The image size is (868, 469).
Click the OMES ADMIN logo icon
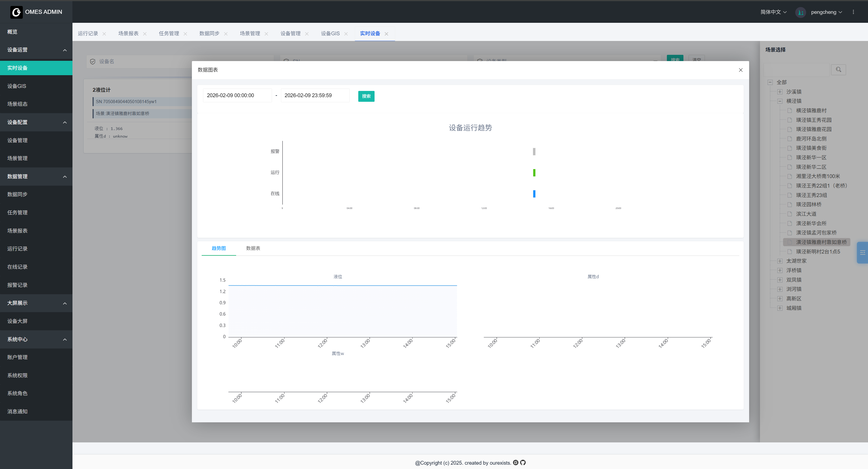click(x=16, y=12)
